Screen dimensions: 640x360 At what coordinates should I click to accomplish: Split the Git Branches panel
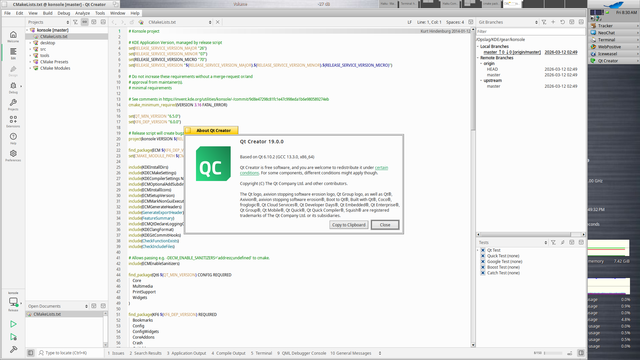pyautogui.click(x=572, y=22)
